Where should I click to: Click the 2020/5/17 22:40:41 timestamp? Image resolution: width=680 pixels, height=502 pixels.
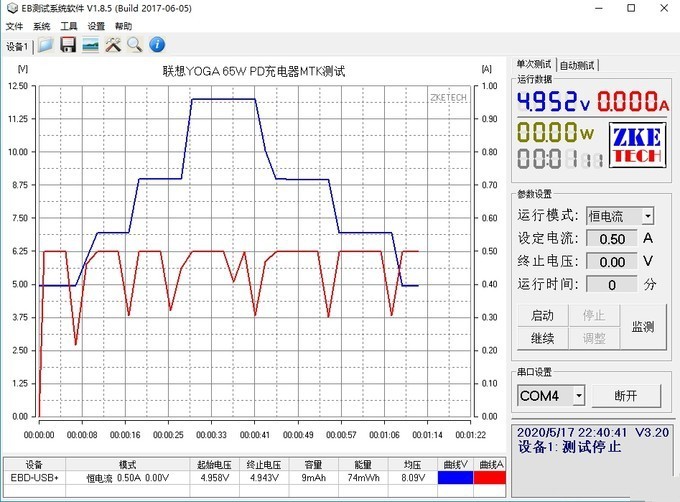572,432
